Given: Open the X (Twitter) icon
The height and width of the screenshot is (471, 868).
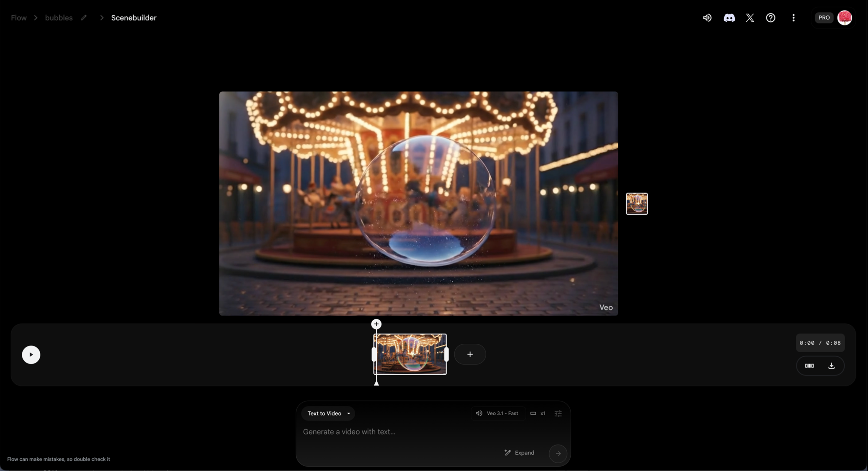Looking at the screenshot, I should click(750, 18).
